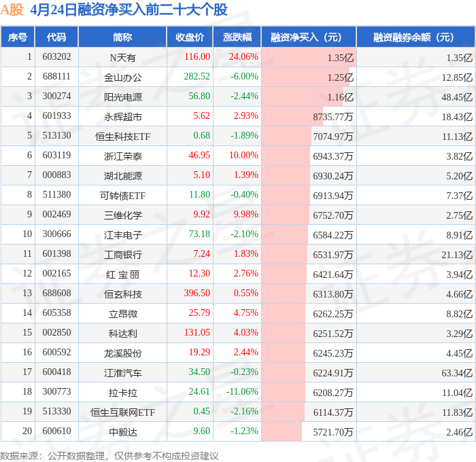Select stock name 永辉超市
Image resolution: width=476 pixels, height=462 pixels.
[122, 117]
